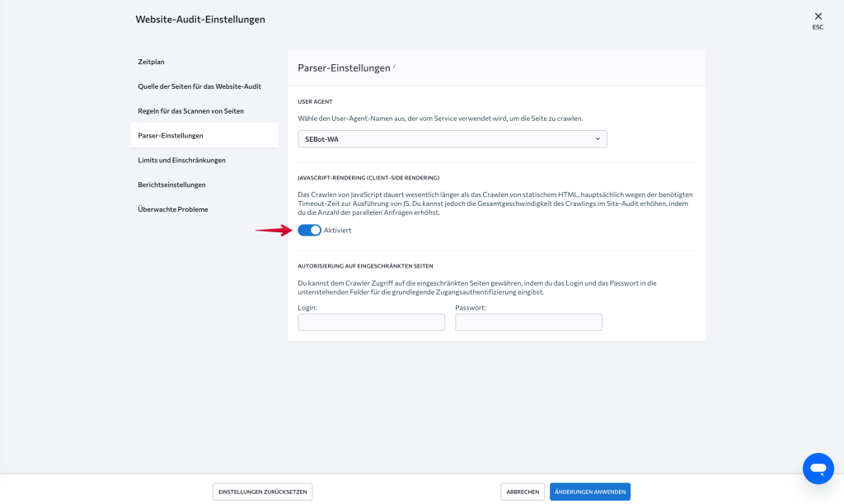This screenshot has width=844, height=504.
Task: Cancel the settings with Abbrechen
Action: 523,491
